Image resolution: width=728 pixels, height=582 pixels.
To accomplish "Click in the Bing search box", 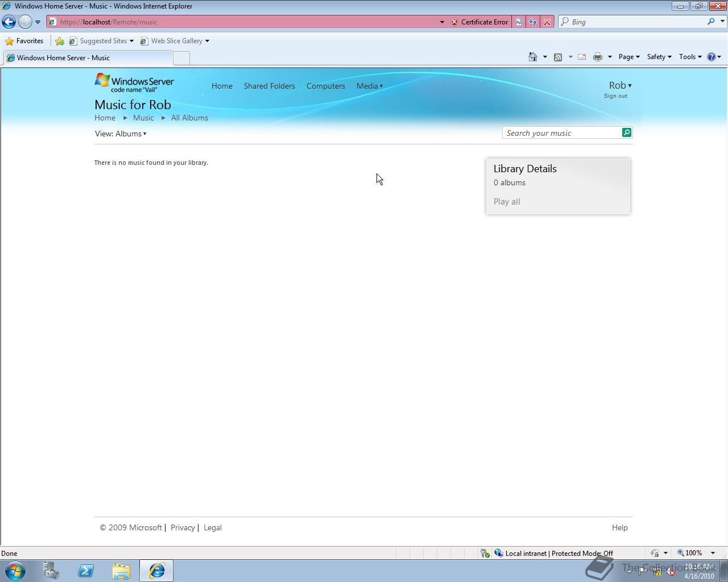I will (637, 22).
